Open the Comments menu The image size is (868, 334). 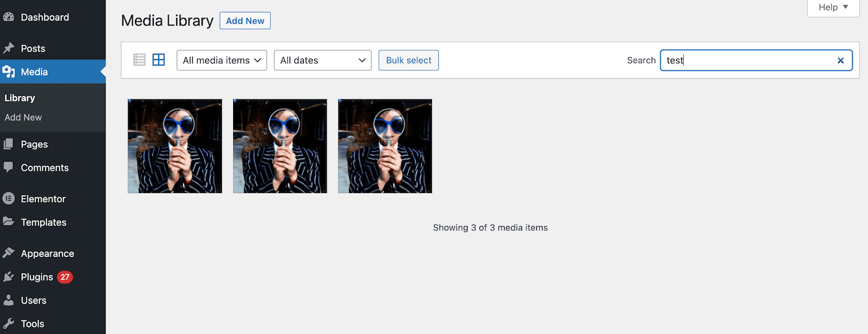click(44, 168)
